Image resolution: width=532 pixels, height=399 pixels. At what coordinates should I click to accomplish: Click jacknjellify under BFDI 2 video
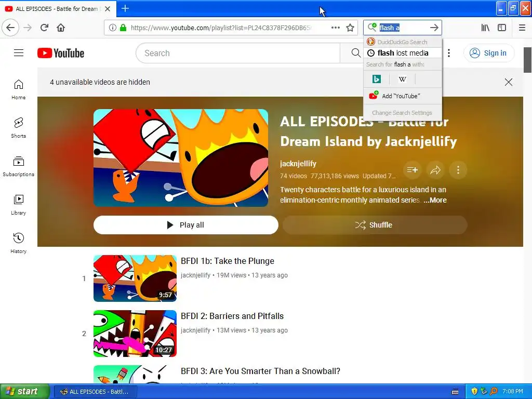195,330
